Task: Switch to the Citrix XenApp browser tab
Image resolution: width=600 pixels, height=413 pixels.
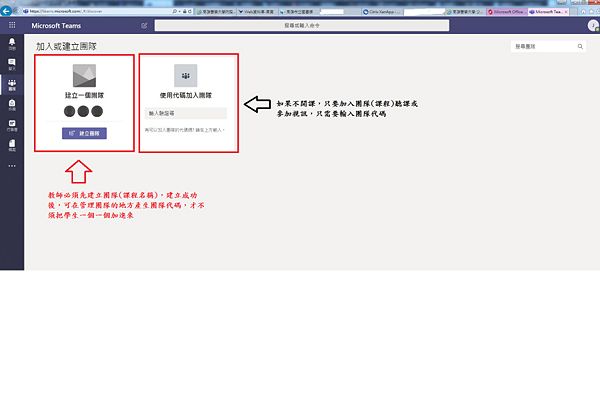Action: (x=381, y=9)
